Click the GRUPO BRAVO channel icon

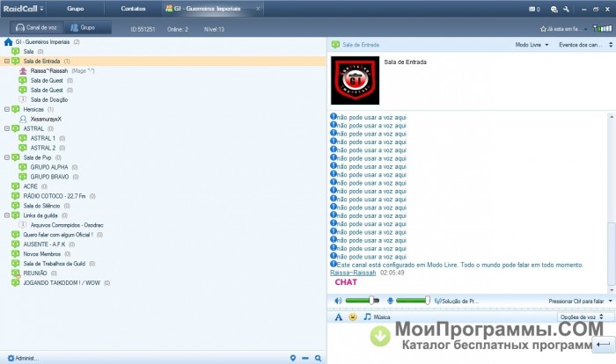click(23, 177)
